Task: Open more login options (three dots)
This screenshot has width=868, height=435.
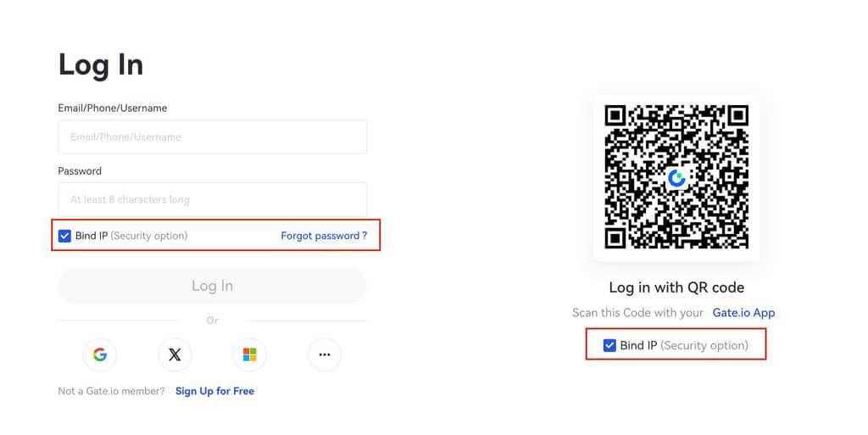Action: (324, 354)
